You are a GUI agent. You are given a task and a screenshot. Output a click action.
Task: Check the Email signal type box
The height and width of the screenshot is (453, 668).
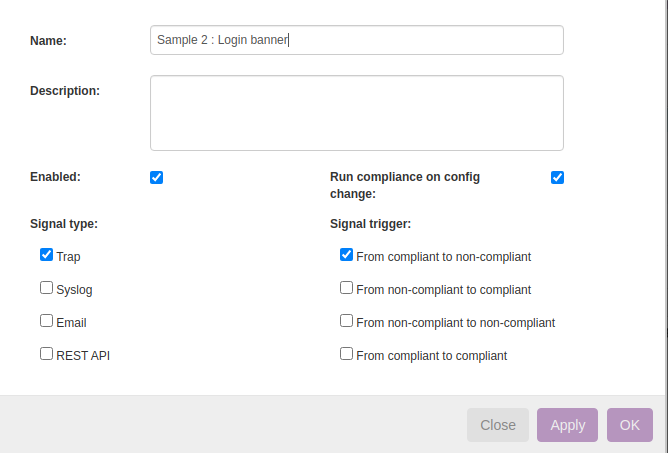click(46, 321)
